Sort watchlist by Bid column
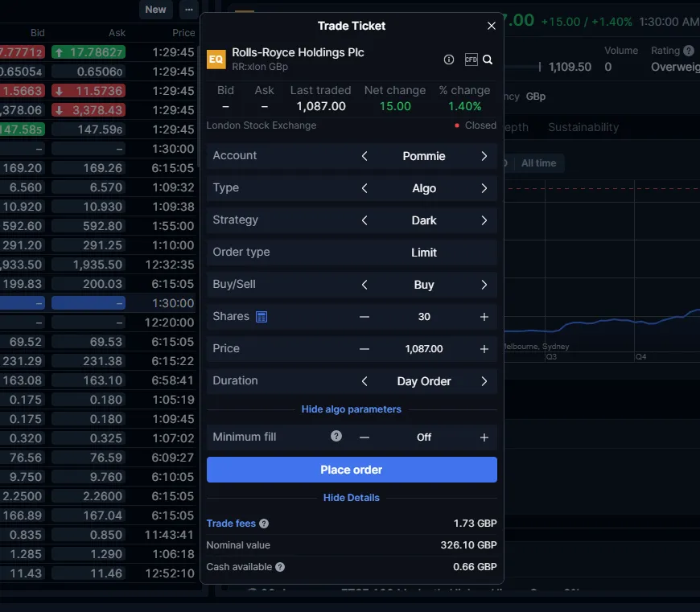 pyautogui.click(x=38, y=32)
